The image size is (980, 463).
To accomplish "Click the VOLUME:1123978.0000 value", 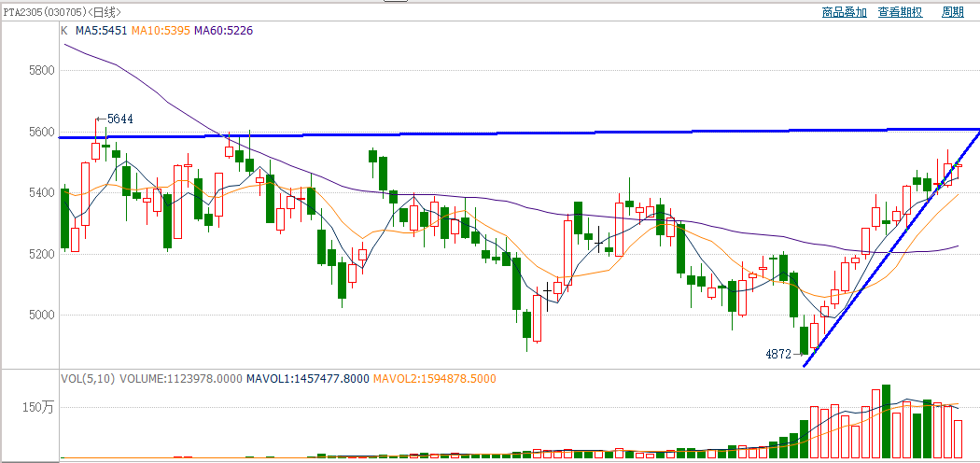I will [181, 378].
